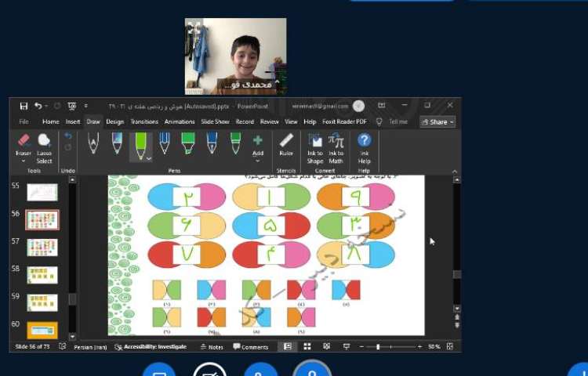This screenshot has height=376, width=588.
Task: Click Ink to Math
Action: [x=336, y=148]
